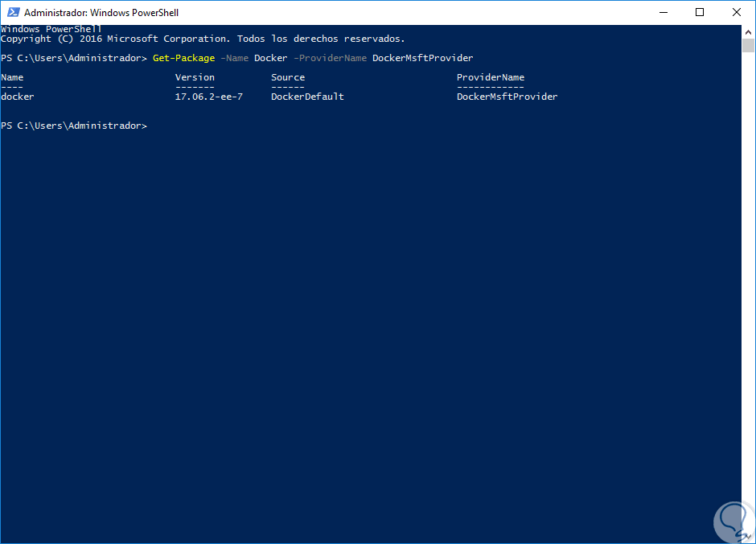
Task: Maximize the PowerShell window
Action: (x=700, y=13)
